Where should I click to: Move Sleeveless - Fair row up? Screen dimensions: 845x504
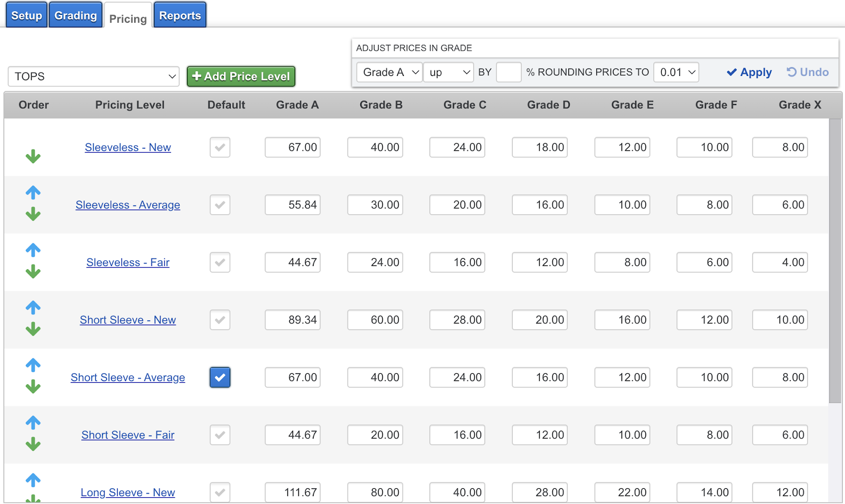(x=33, y=250)
